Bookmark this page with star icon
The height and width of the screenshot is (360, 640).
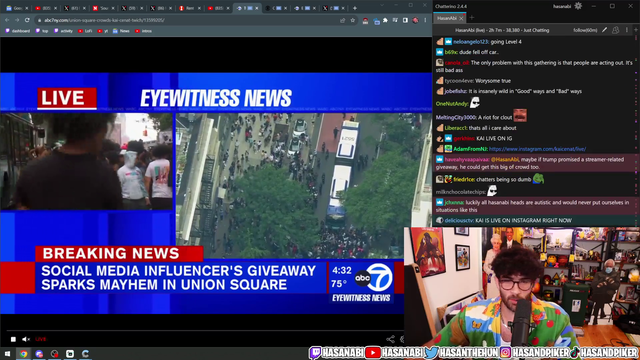[x=353, y=20]
